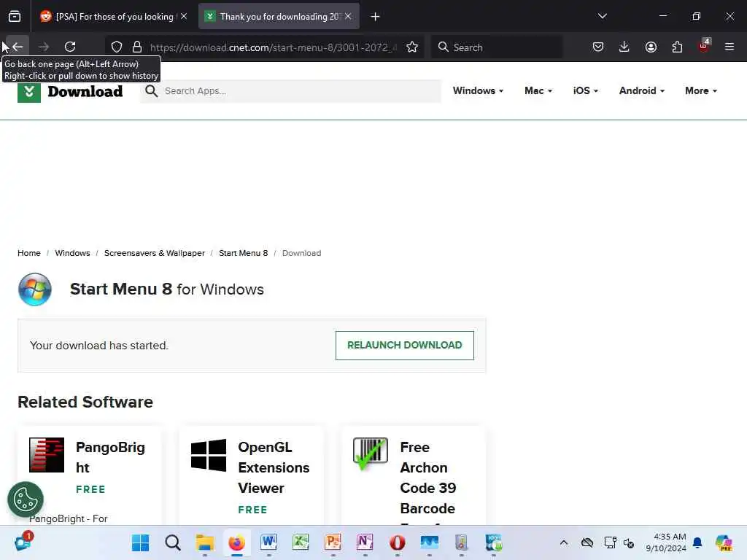Viewport: 747px width, 560px height.
Task: Show hidden tray icons chevron
Action: [564, 542]
